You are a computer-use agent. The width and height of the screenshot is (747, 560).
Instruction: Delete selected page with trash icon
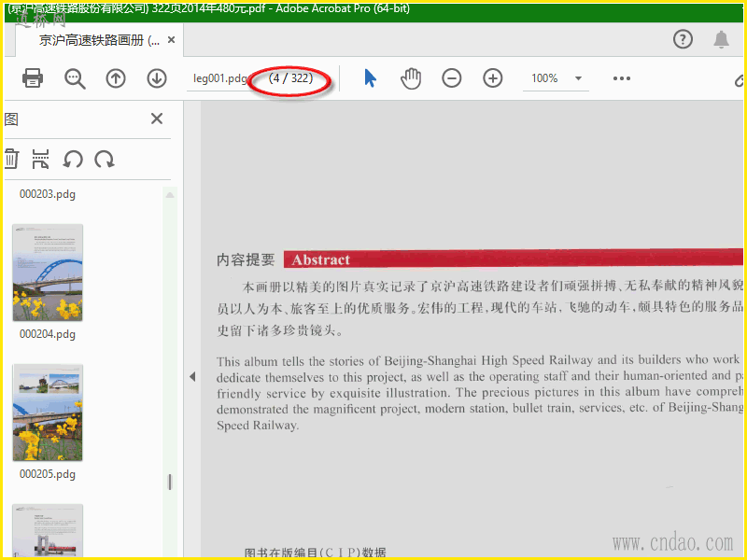pyautogui.click(x=11, y=159)
